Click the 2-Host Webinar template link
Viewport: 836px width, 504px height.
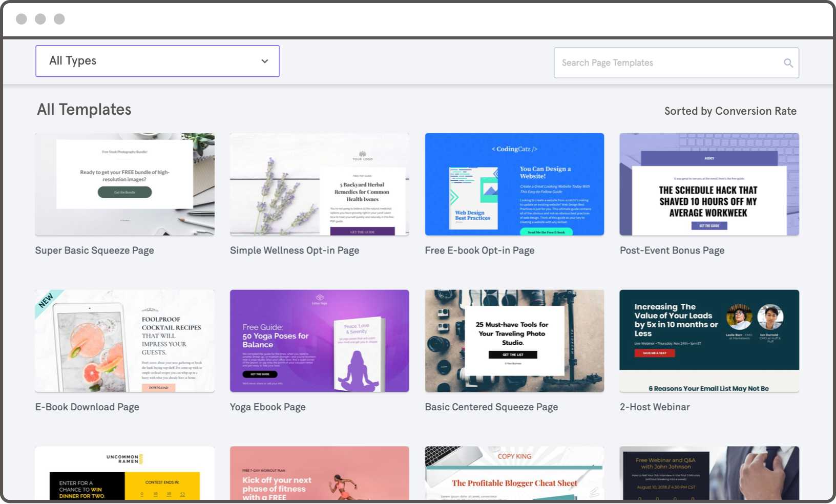[x=654, y=407]
